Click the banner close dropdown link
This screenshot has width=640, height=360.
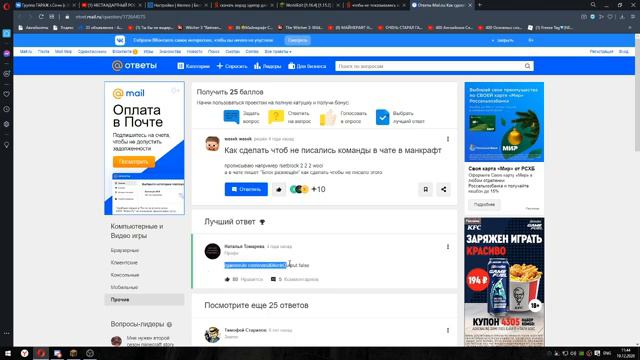[x=502, y=40]
